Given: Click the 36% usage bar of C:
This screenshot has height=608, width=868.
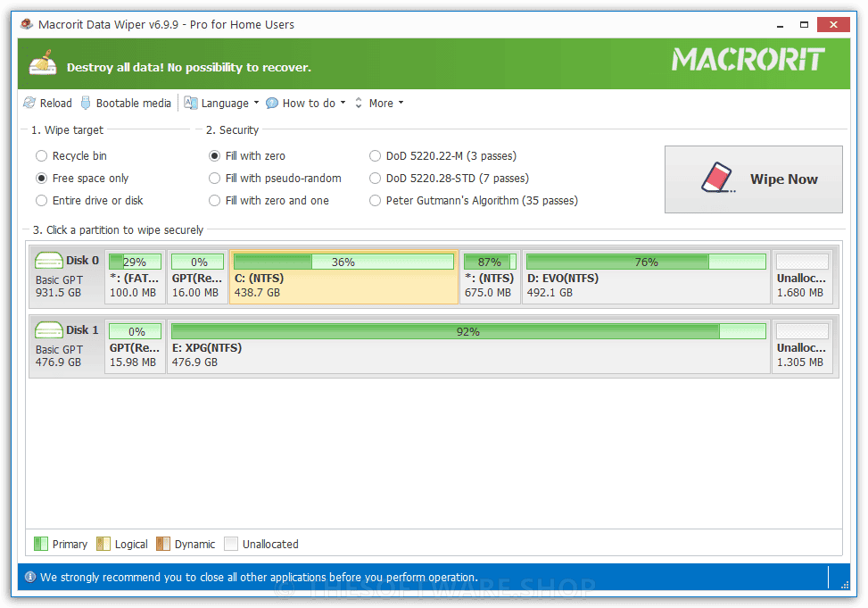Looking at the screenshot, I should [x=343, y=262].
